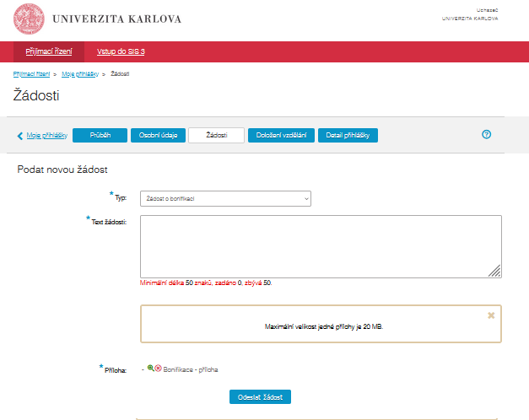Grab the text area resize handle
The height and width of the screenshot is (420, 529).
(x=495, y=271)
